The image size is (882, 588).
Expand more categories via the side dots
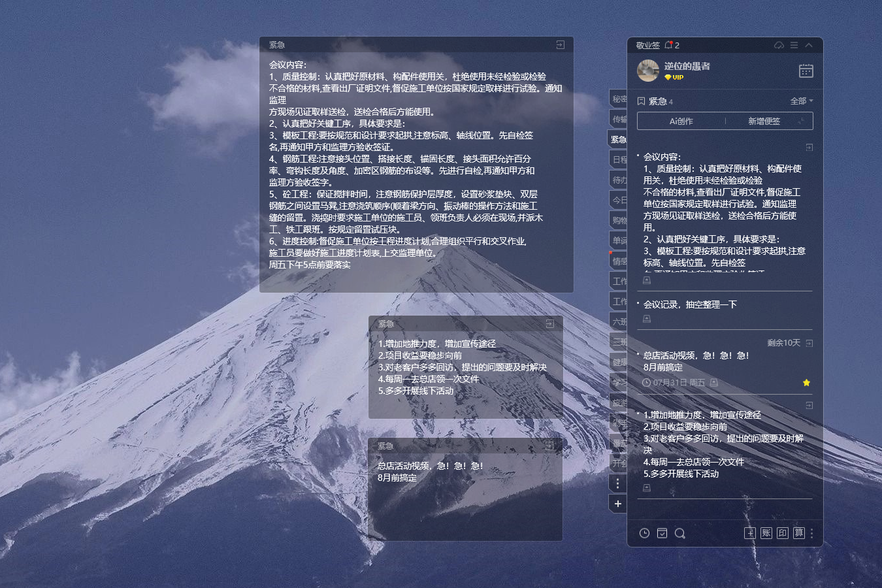pos(618,483)
